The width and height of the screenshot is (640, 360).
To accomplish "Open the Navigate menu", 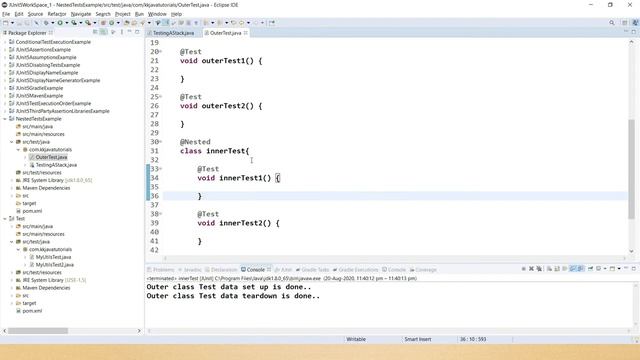I will 81,14.
